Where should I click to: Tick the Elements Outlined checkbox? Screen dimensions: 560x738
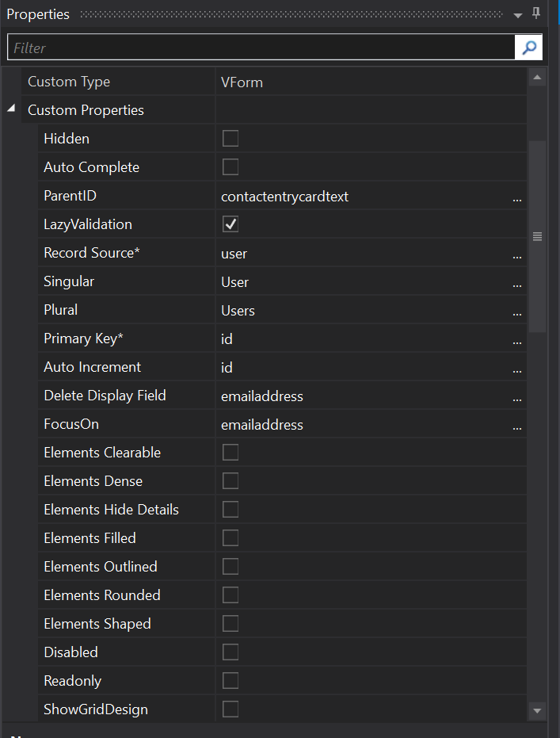230,567
